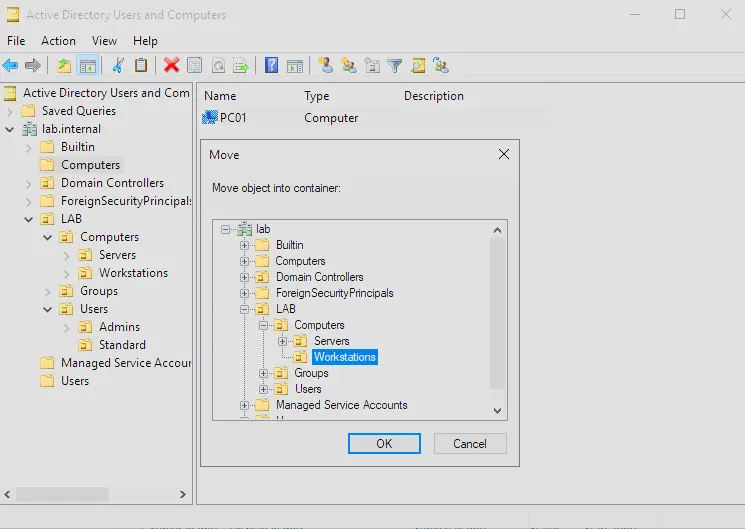Select Users under LAB in Move dialog
The height and width of the screenshot is (529, 745).
tap(308, 389)
